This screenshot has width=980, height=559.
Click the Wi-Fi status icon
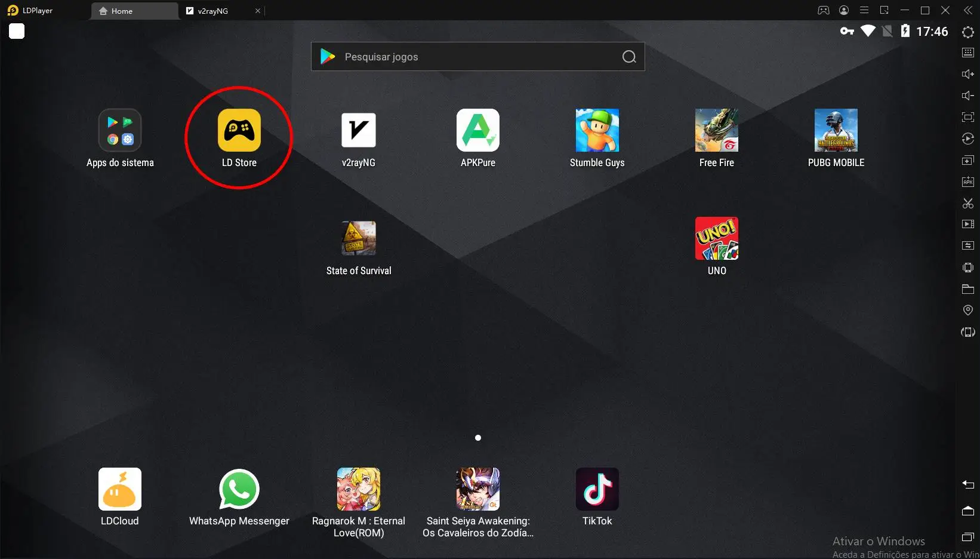(x=868, y=31)
